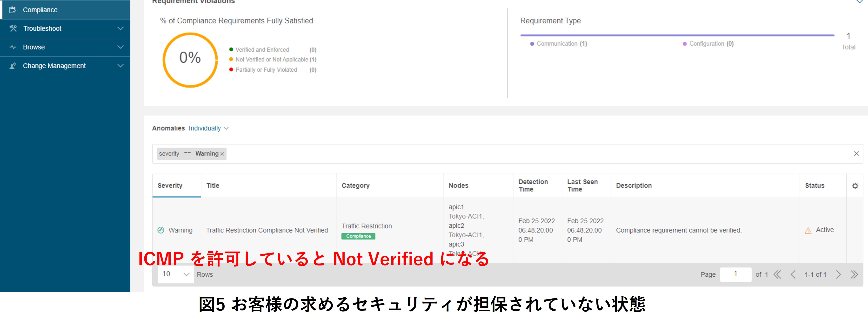Click the Change Management icon
This screenshot has height=326, width=868.
pyautogui.click(x=13, y=66)
